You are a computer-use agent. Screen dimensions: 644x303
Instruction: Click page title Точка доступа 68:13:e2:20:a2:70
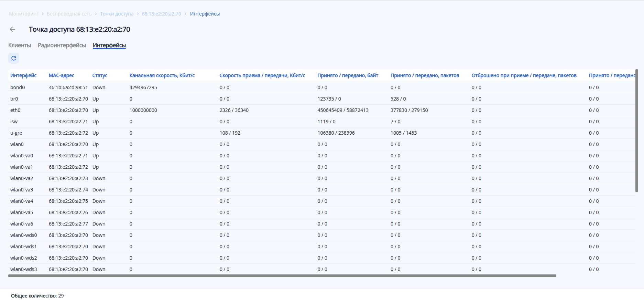[x=79, y=29]
